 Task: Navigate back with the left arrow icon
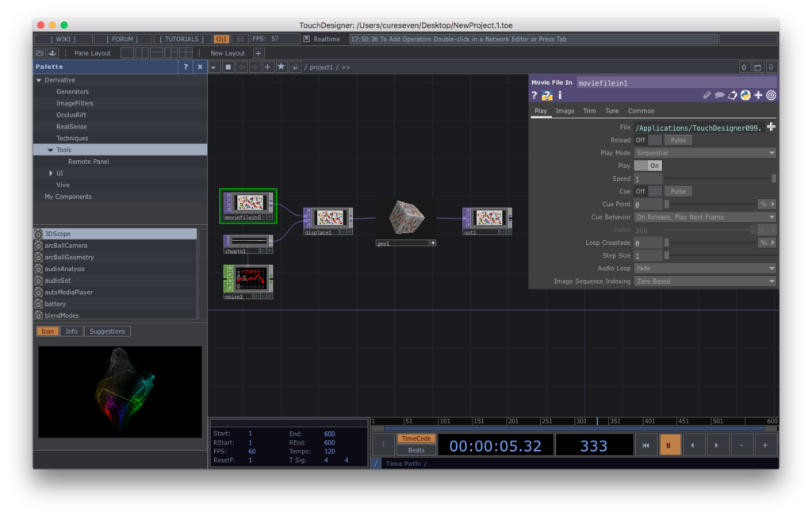[241, 67]
